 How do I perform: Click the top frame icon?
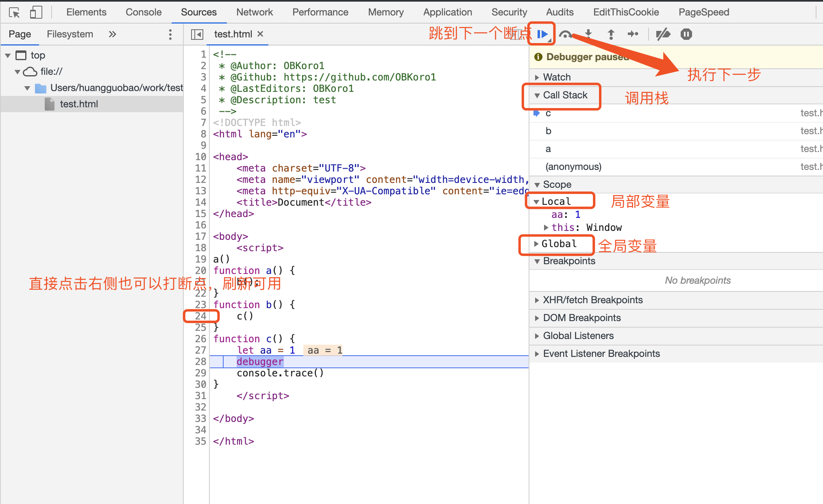(x=21, y=55)
